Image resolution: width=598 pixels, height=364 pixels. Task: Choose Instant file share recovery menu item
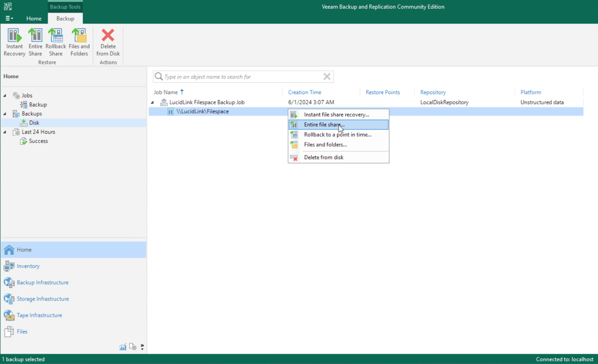(x=338, y=115)
